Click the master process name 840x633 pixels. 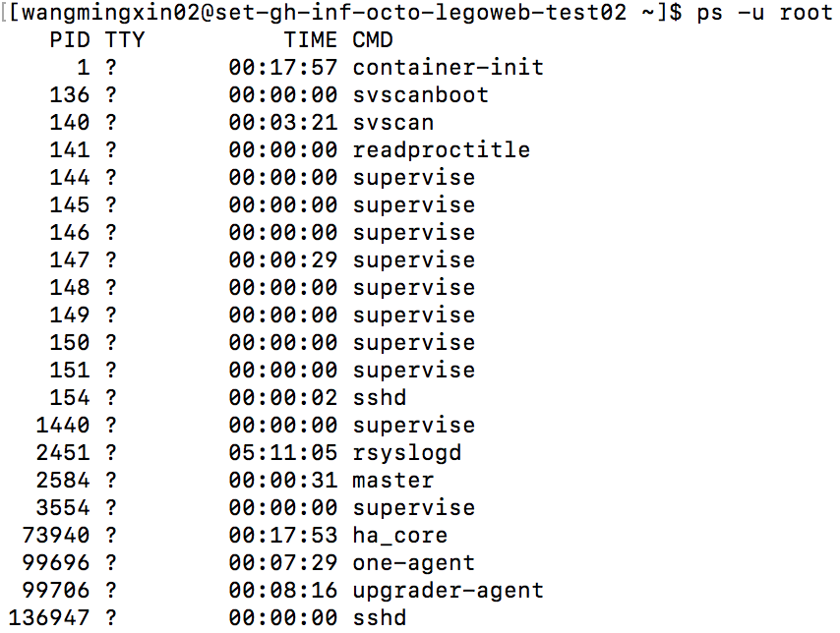392,481
